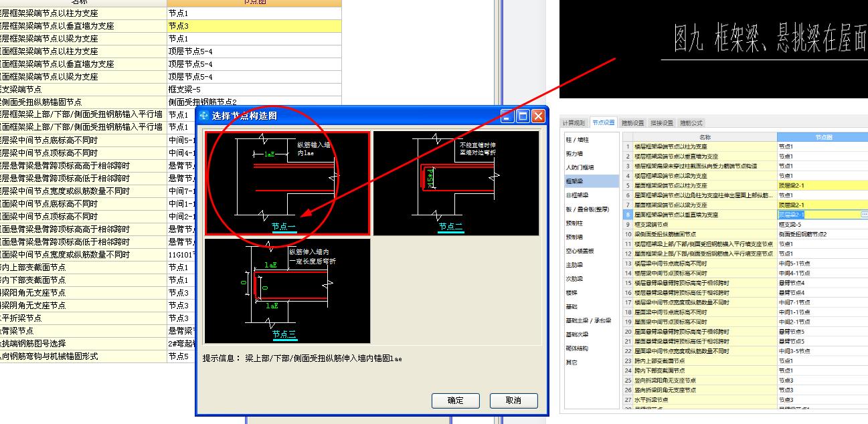Select left row 向钢筋弯钩与机械锚固形式
Screen dimensions: 868x424
[84, 356]
